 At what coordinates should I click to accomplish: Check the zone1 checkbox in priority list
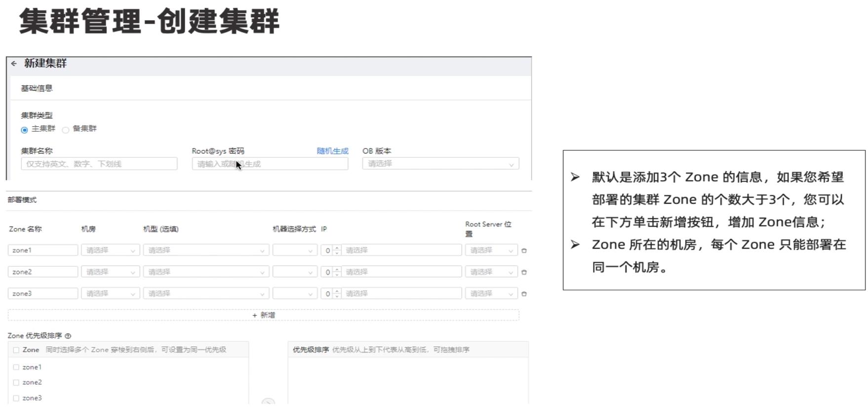(16, 367)
